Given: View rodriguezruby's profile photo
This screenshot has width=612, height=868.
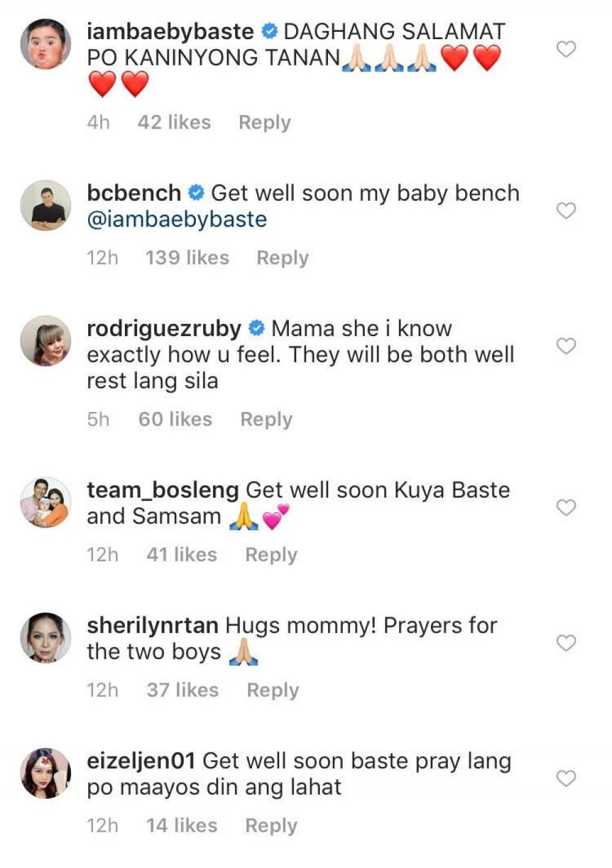Looking at the screenshot, I should [x=46, y=341].
